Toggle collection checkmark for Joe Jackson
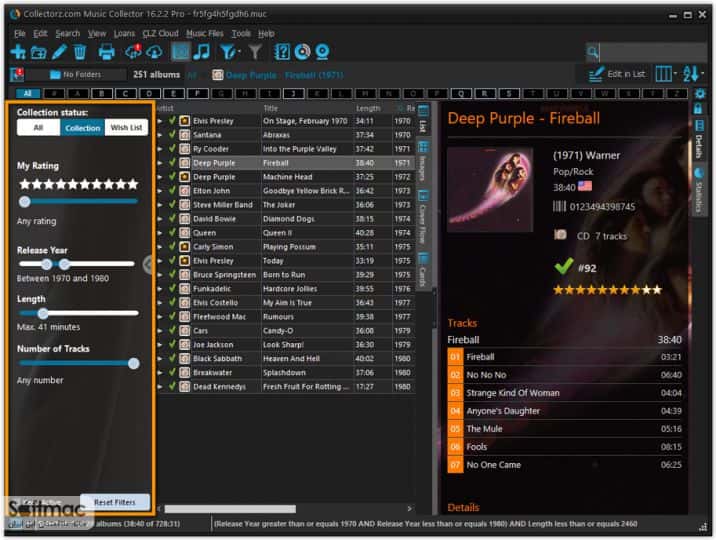Image resolution: width=716 pixels, height=540 pixels. point(172,344)
